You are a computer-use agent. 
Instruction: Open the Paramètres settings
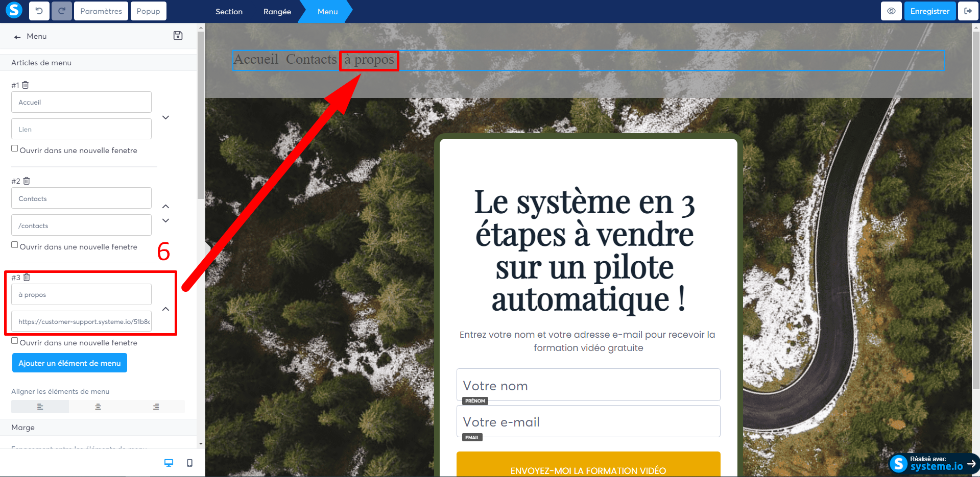[x=101, y=11]
